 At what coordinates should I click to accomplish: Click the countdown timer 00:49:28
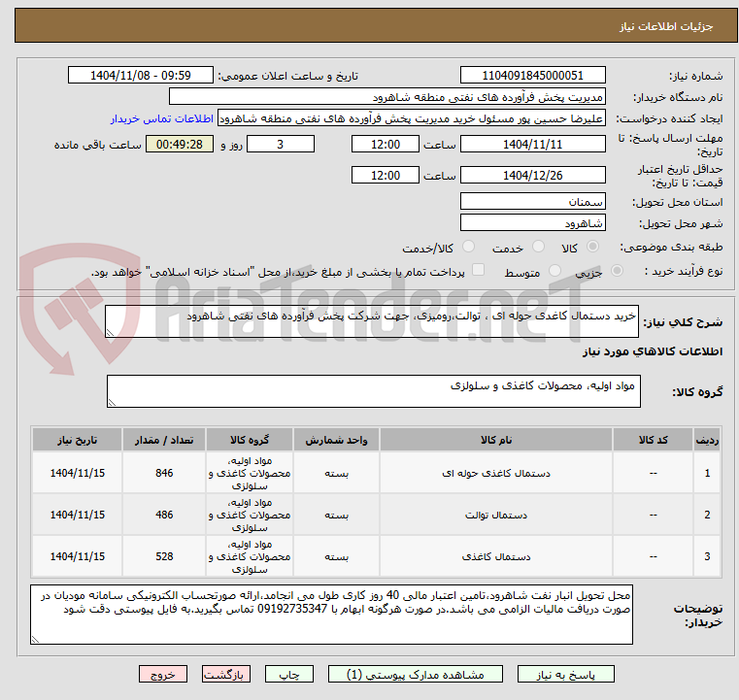coord(180,144)
